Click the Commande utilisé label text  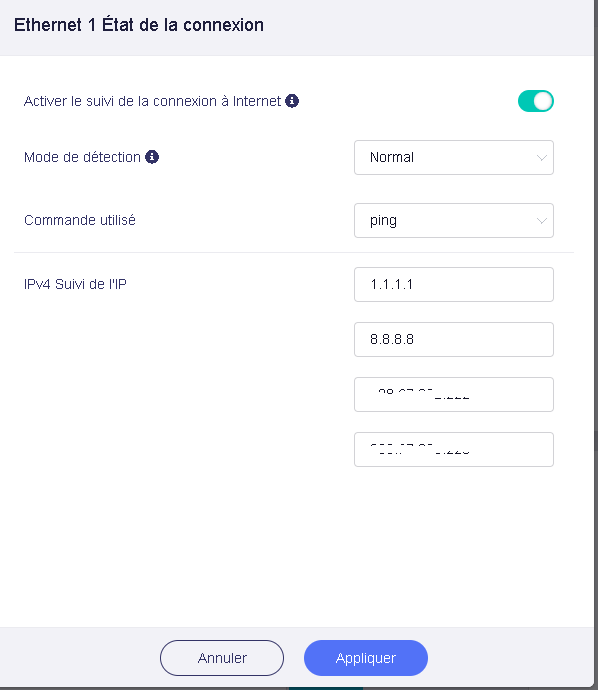(80, 220)
